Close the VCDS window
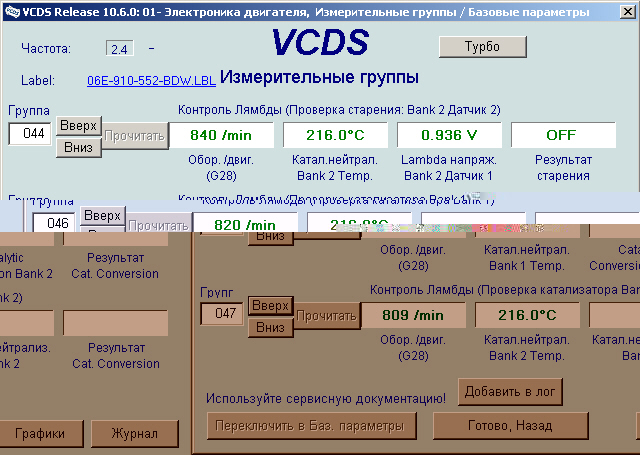640x455 pixels. tap(628, 12)
